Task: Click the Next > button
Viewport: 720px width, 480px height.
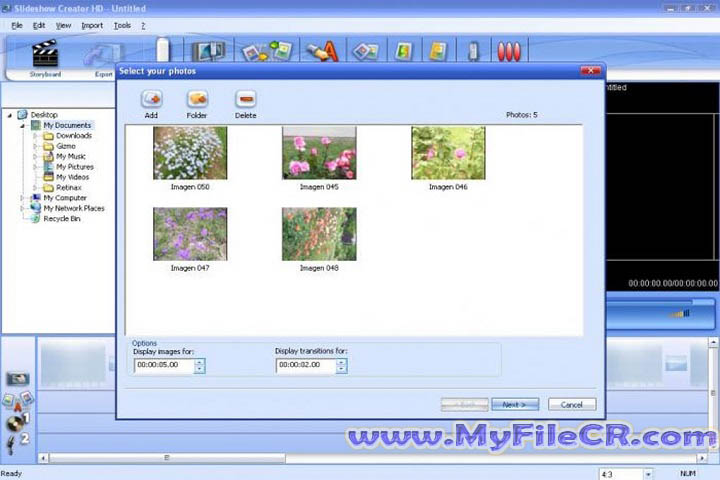Action: (x=515, y=405)
